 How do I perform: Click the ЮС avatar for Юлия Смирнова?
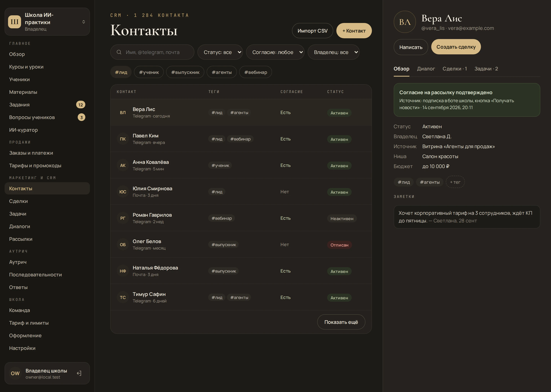coord(123,192)
